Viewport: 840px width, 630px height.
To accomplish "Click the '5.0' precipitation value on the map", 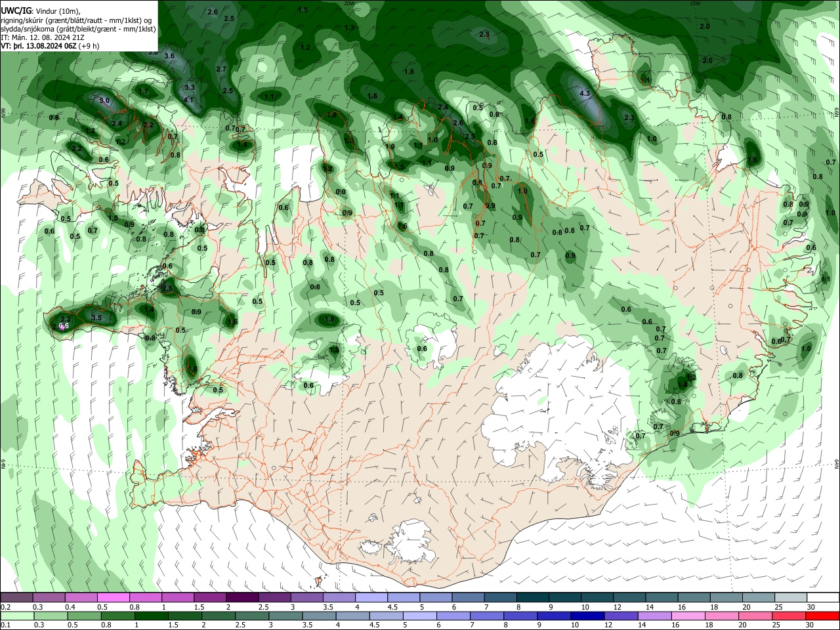I will [104, 100].
